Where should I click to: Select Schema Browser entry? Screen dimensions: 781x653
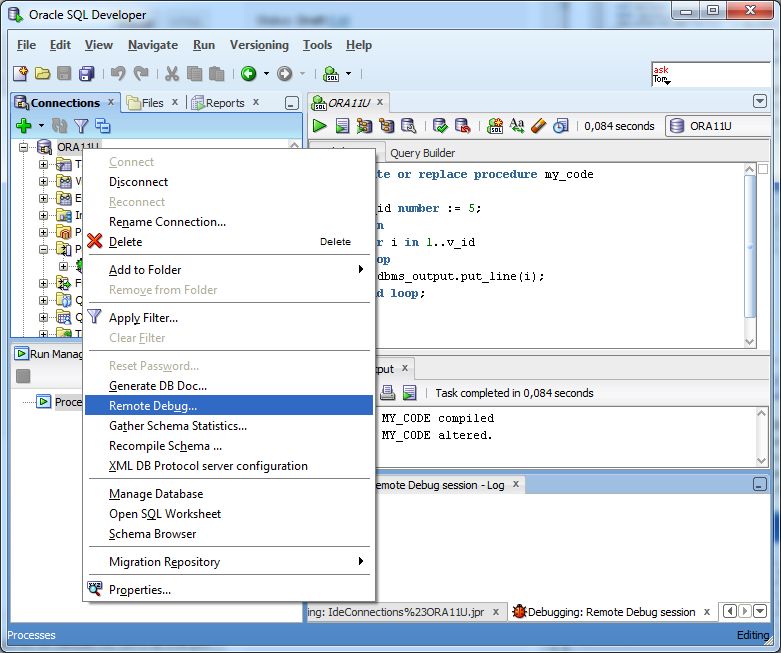click(229, 533)
